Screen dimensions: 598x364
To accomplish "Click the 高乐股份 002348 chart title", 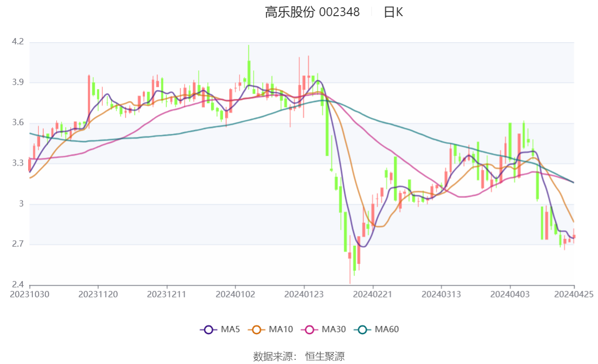I will [313, 12].
